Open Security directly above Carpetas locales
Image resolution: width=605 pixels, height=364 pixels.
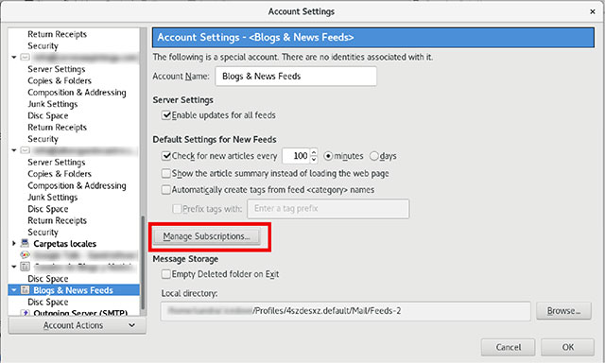(43, 232)
